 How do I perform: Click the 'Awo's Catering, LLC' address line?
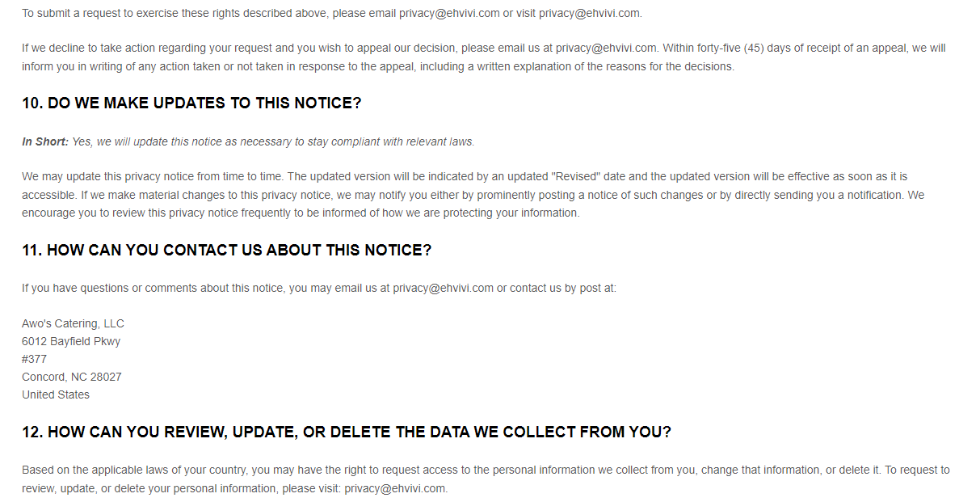point(73,323)
